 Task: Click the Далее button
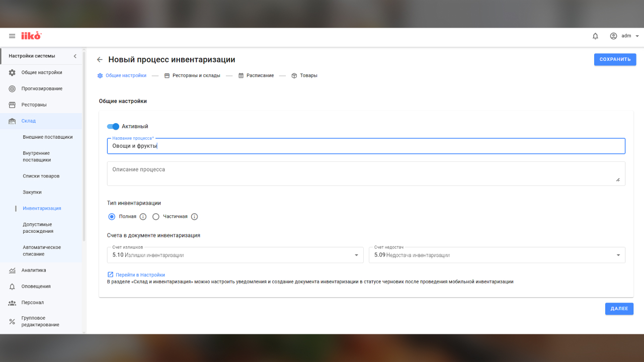tap(619, 309)
